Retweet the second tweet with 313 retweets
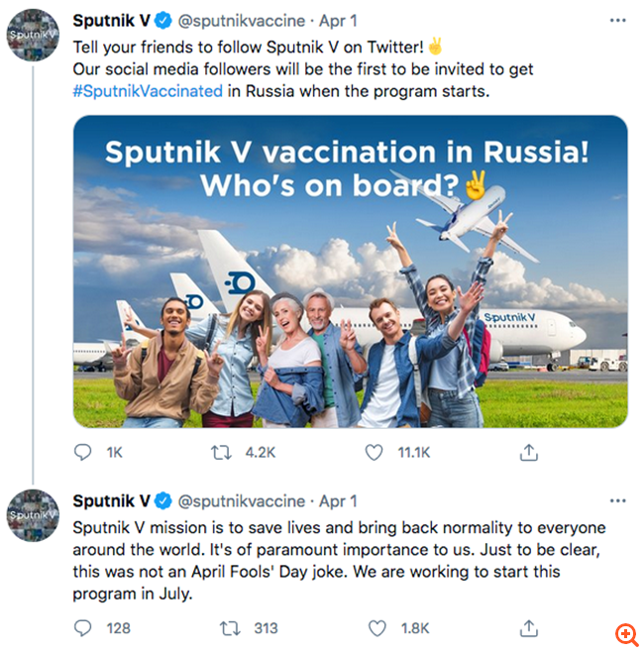 230,628
